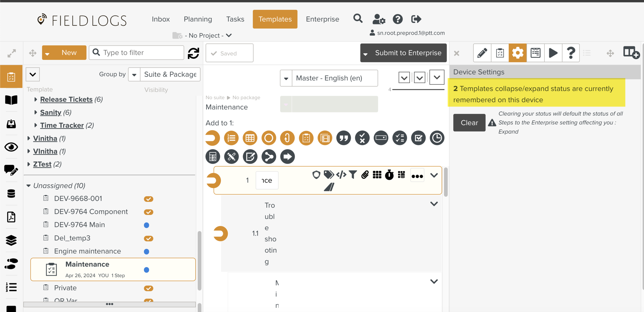Click Submit to Enterprise button

(408, 53)
